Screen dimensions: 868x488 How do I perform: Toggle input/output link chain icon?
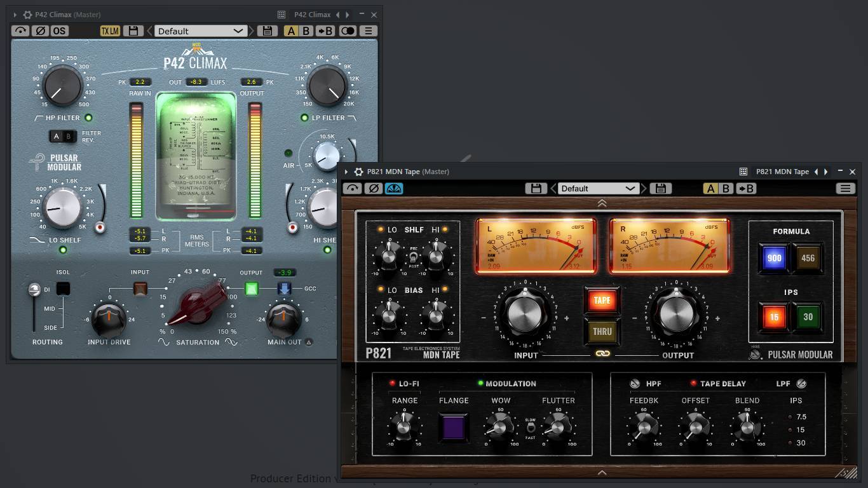pos(602,353)
